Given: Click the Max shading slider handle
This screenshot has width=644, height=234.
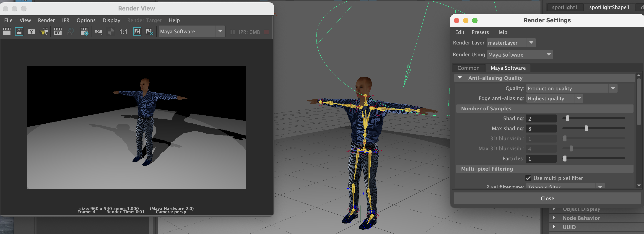Looking at the screenshot, I should coord(586,128).
